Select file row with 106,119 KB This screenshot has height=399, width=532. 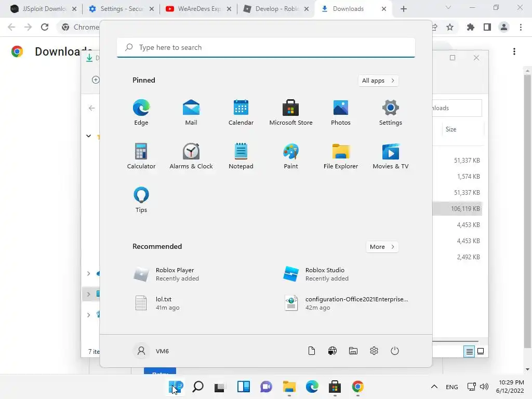457,209
